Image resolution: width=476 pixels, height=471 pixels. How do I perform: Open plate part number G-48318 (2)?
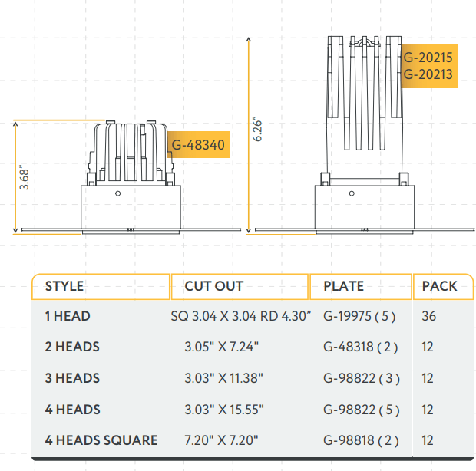pyautogui.click(x=361, y=347)
